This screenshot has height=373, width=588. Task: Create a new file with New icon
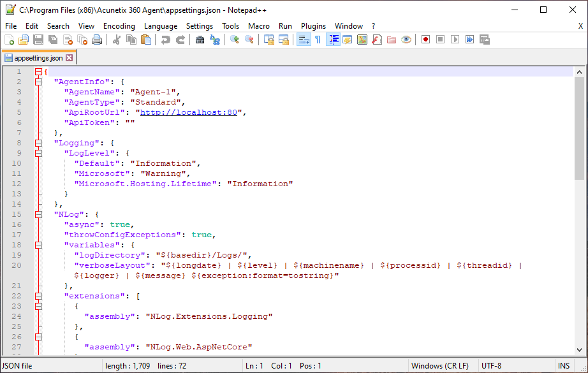9,40
